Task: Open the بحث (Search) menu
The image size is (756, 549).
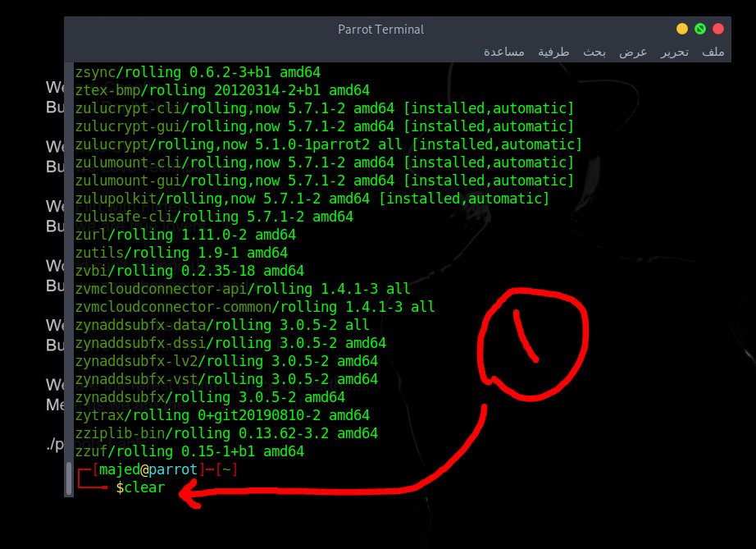Action: (x=594, y=52)
